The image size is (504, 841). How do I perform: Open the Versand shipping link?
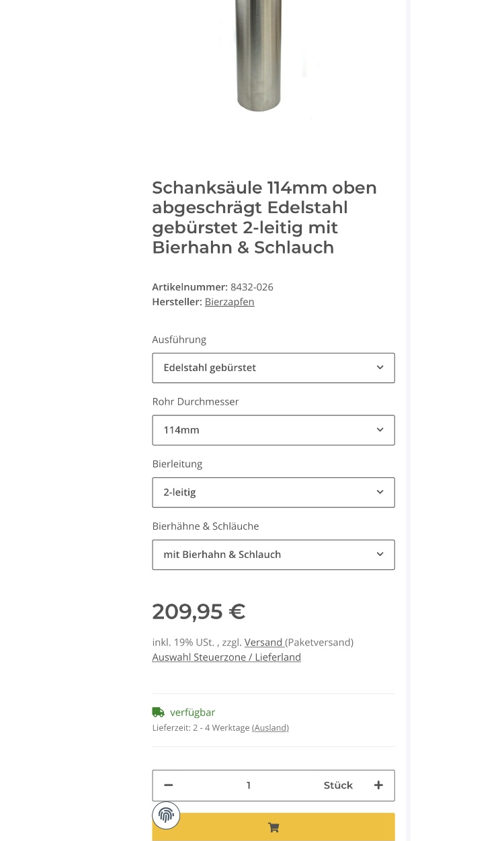pos(263,642)
